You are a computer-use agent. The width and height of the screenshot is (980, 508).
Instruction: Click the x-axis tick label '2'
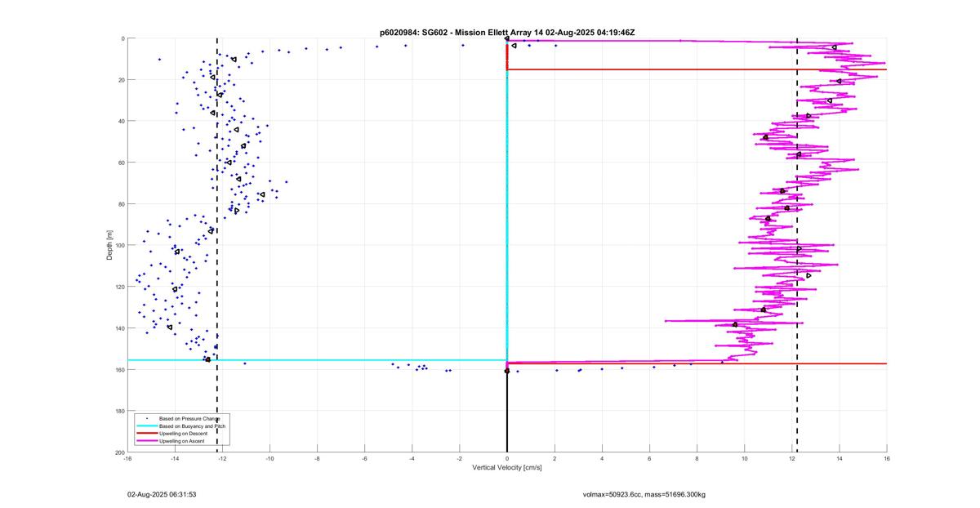pos(555,458)
